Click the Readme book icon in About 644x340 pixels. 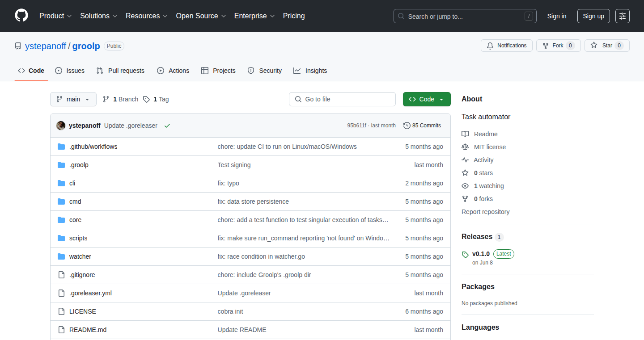(x=465, y=134)
